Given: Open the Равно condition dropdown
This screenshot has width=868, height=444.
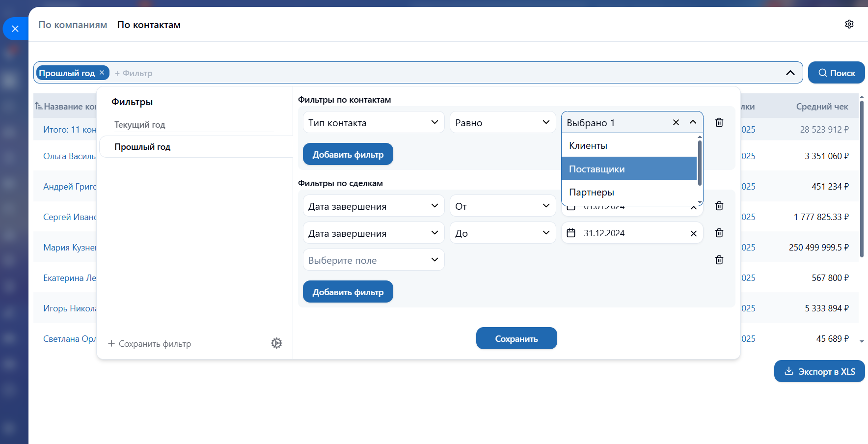Looking at the screenshot, I should [x=502, y=122].
